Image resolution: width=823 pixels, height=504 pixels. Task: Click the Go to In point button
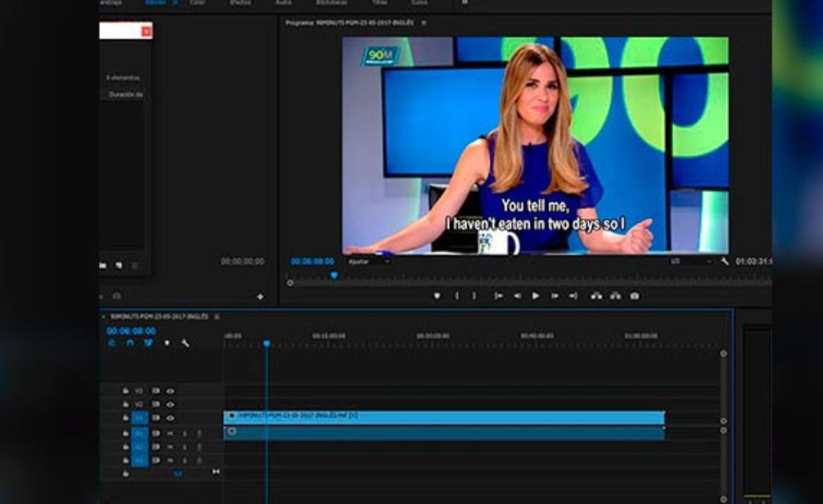[498, 296]
